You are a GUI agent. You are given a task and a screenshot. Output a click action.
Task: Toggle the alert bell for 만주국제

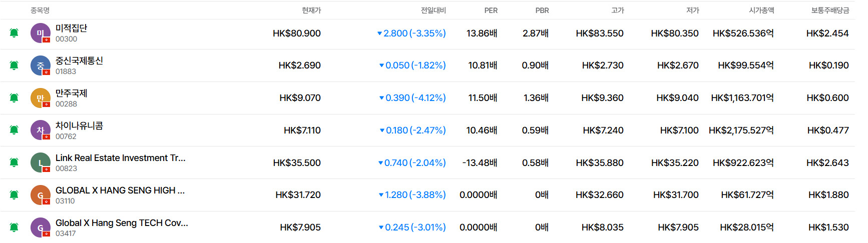pos(14,98)
